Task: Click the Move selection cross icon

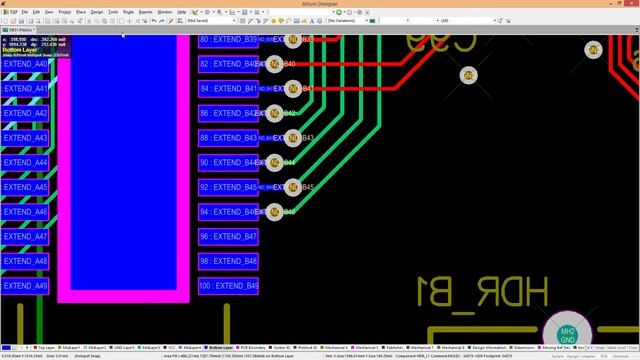Action: [x=129, y=20]
